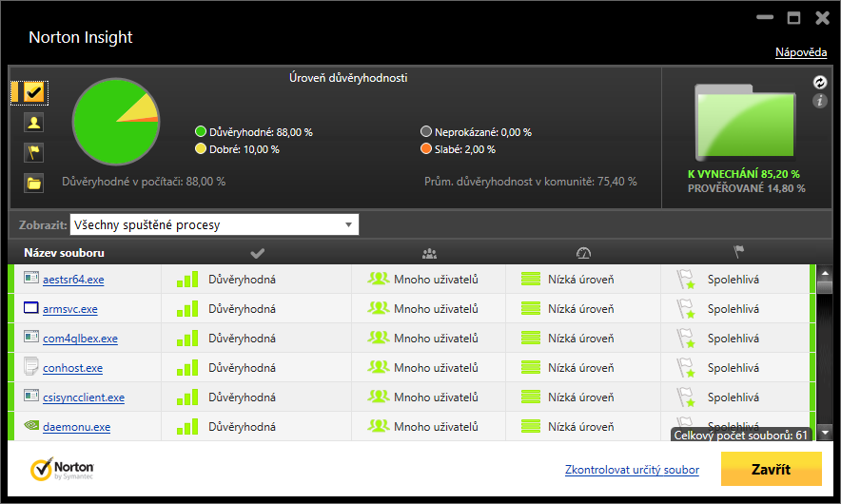Click the gray Neprokázané legend dot
This screenshot has width=841, height=504.
[x=426, y=131]
